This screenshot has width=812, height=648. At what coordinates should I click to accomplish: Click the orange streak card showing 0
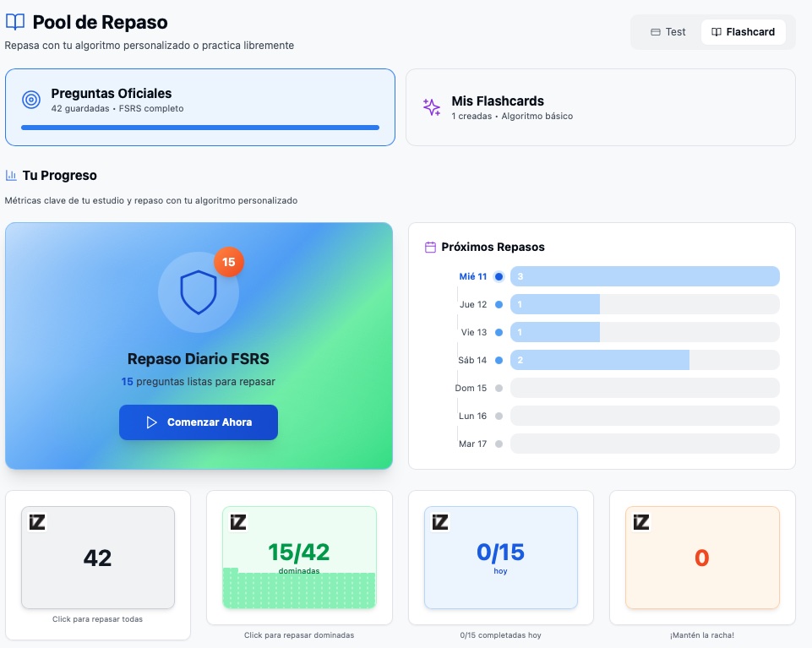pyautogui.click(x=701, y=558)
